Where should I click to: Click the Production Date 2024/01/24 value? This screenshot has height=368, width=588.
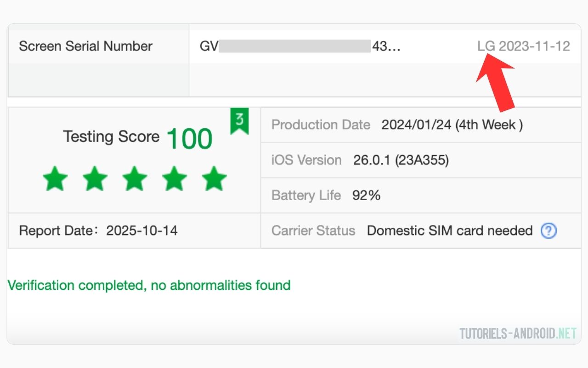click(452, 125)
